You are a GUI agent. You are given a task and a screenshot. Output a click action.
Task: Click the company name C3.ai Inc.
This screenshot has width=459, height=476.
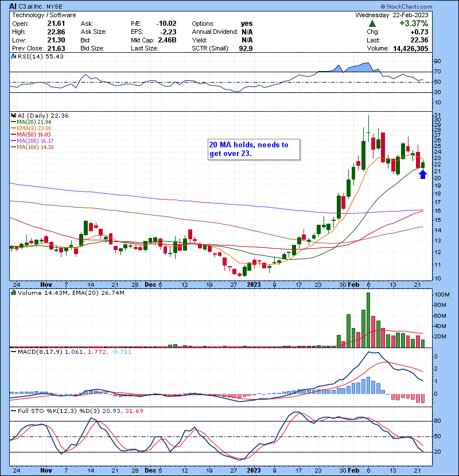[33, 6]
